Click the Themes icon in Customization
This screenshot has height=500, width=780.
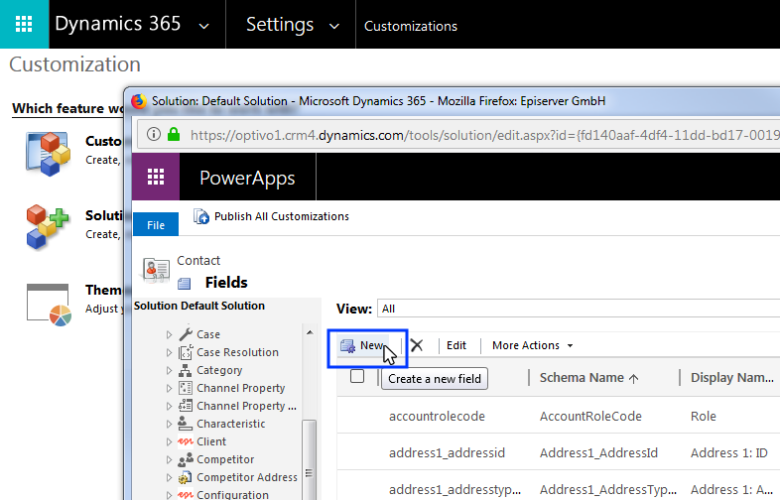(48, 303)
